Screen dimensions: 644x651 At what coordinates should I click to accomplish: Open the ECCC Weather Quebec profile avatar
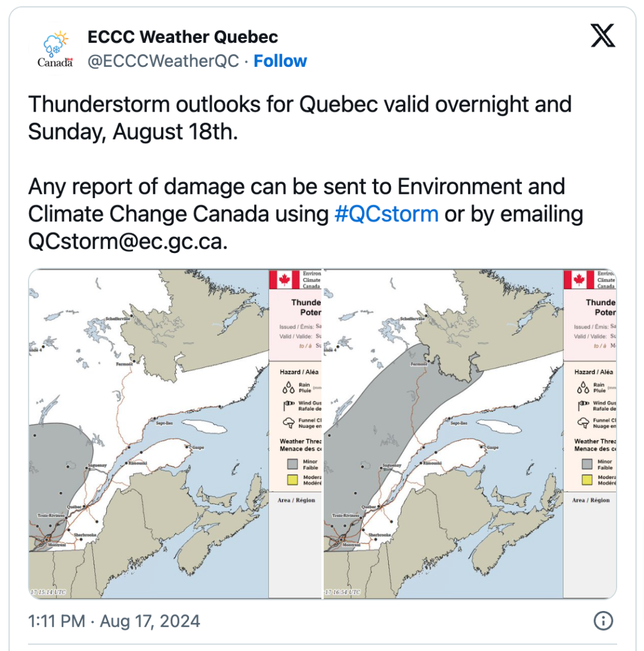55,49
